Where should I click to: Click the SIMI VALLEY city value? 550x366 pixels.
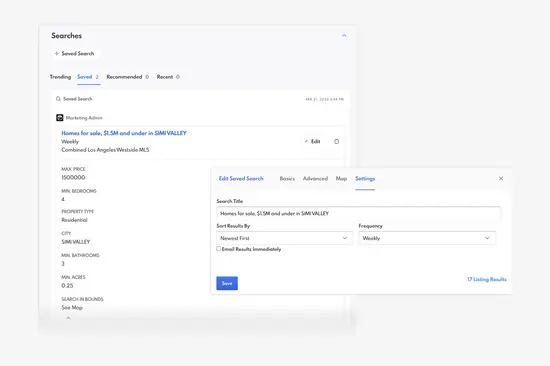[x=76, y=242]
